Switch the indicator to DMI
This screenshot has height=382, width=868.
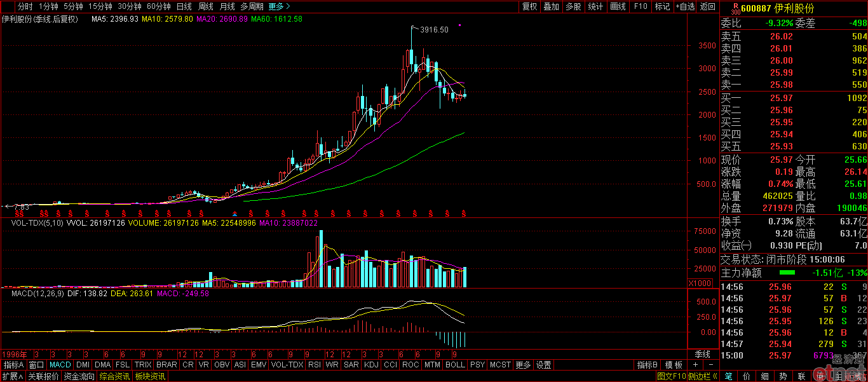point(83,365)
